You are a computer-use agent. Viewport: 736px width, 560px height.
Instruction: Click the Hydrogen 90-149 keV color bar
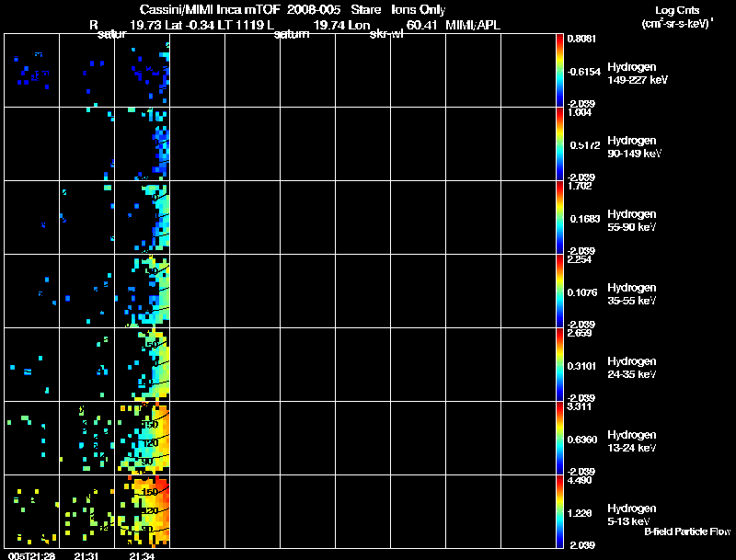(x=560, y=144)
